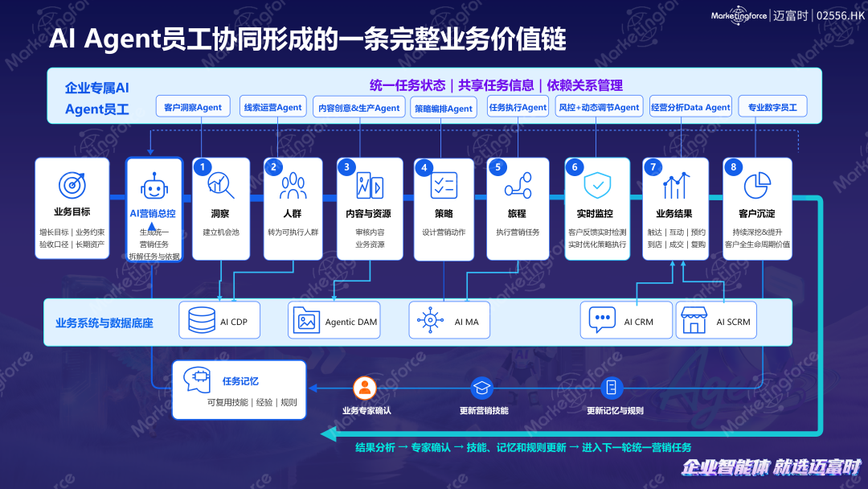Image resolution: width=868 pixels, height=489 pixels.
Task: Click the 建立机会池 text
Action: tap(221, 232)
